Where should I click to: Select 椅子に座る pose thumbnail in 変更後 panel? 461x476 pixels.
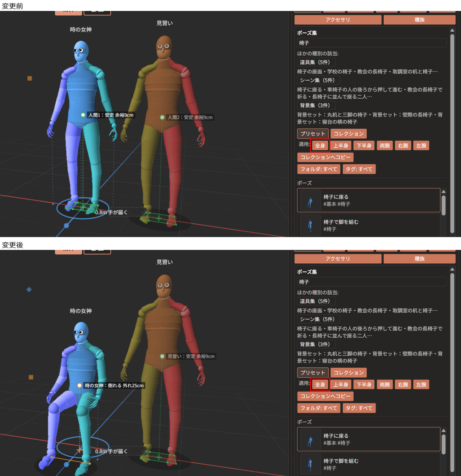coord(310,439)
